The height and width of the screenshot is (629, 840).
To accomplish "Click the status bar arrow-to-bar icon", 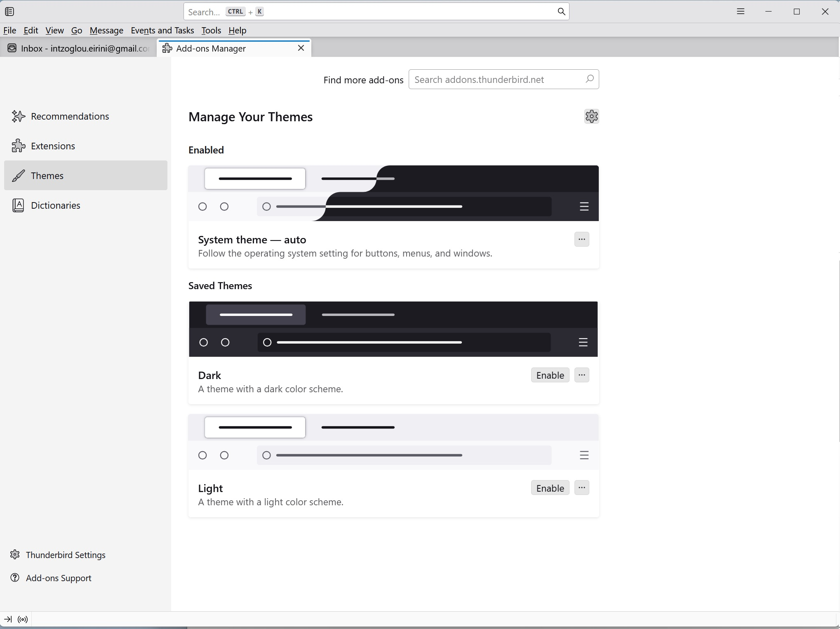I will [8, 619].
